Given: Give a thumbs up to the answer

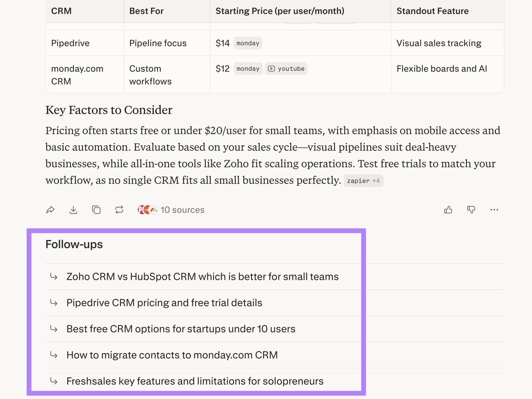Looking at the screenshot, I should (x=448, y=210).
